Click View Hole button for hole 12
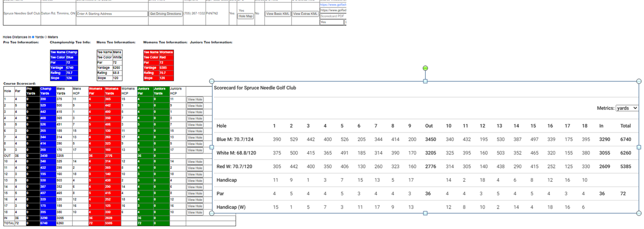 click(195, 174)
